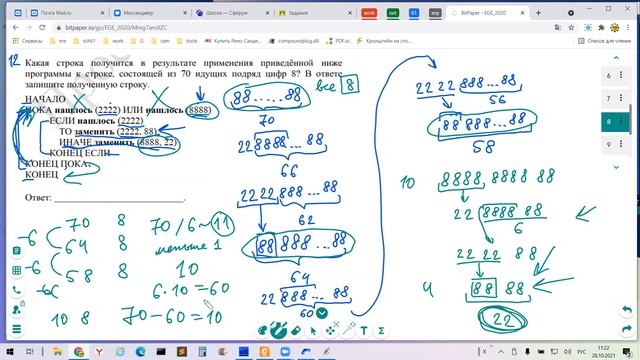The image size is (640, 360).
Task: Go to page 9
Action: click(609, 144)
